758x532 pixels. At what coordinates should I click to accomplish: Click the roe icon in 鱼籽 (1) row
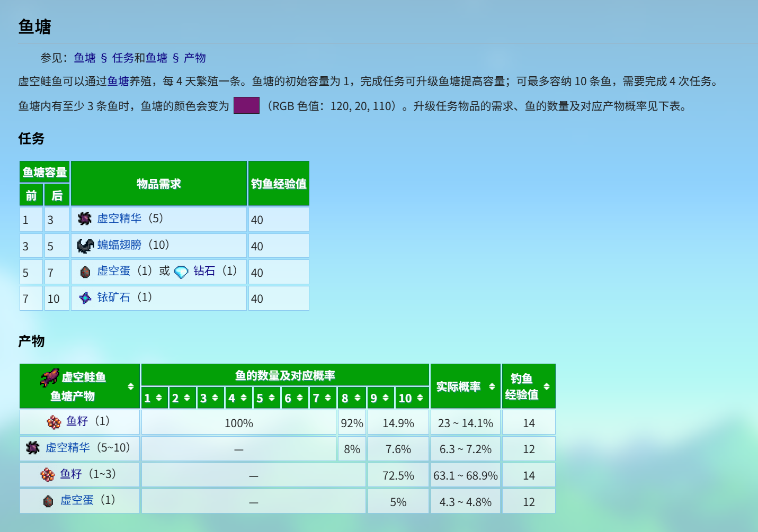point(54,422)
